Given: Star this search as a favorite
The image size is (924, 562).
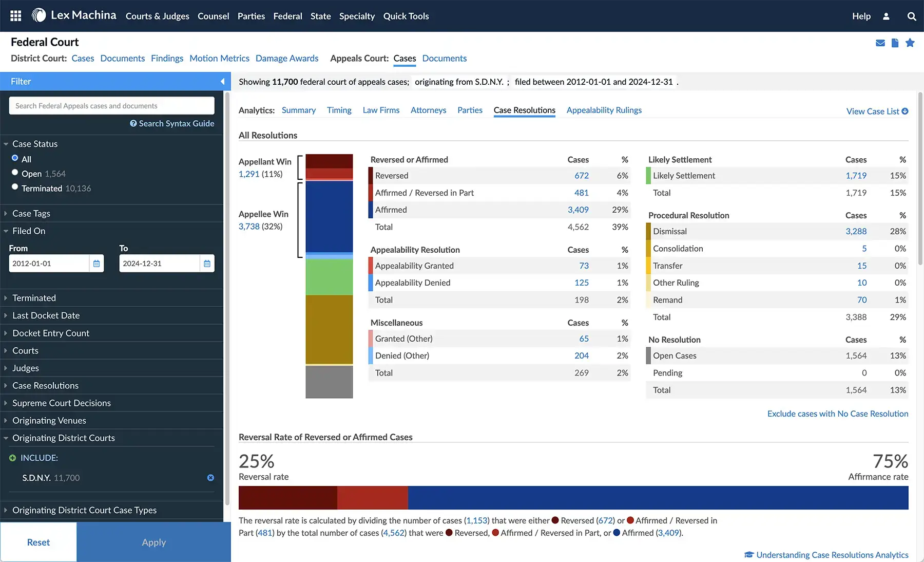Looking at the screenshot, I should 911,43.
